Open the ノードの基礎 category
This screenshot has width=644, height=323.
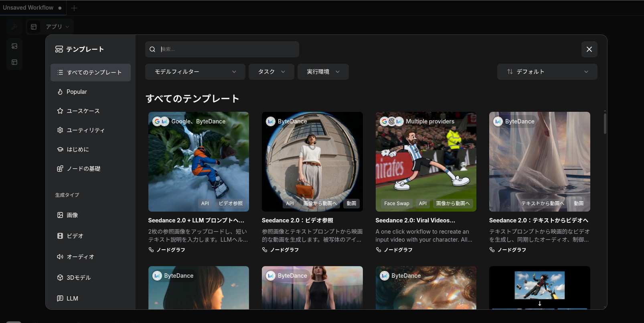(x=91, y=169)
